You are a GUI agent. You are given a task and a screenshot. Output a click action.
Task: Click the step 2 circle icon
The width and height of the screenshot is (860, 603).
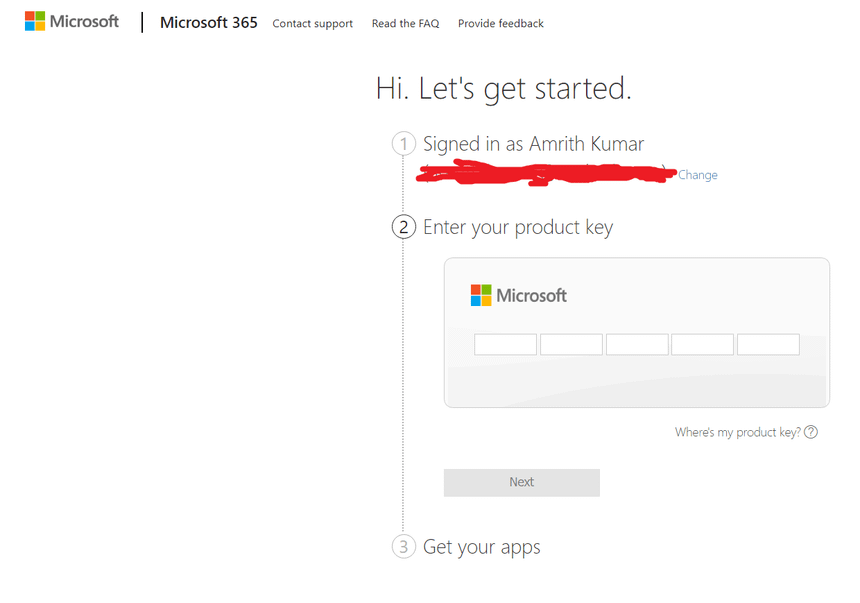[403, 227]
